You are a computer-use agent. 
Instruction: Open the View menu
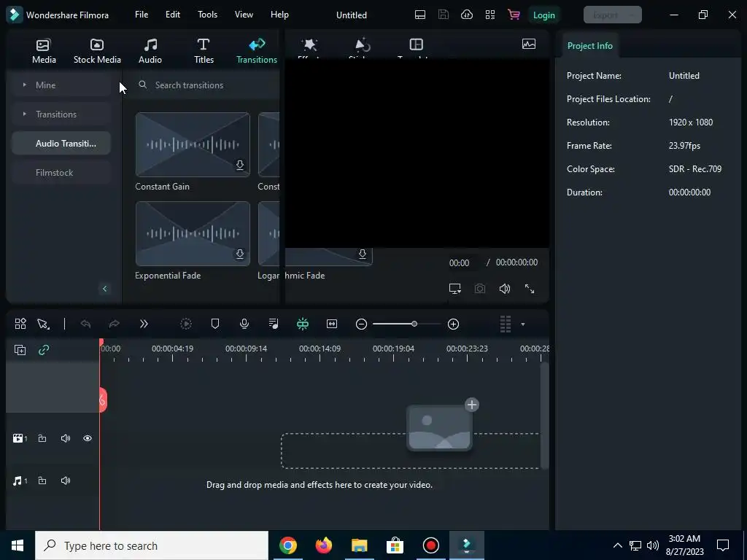click(x=244, y=15)
